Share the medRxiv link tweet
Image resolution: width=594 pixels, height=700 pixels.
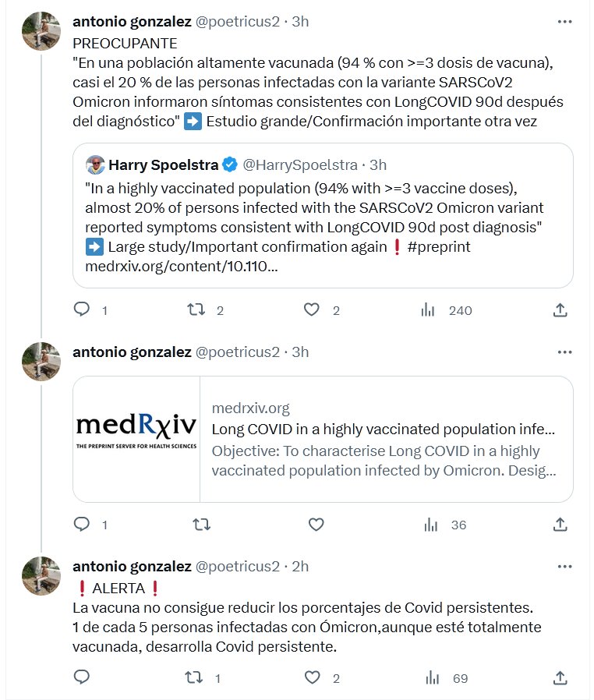[560, 525]
